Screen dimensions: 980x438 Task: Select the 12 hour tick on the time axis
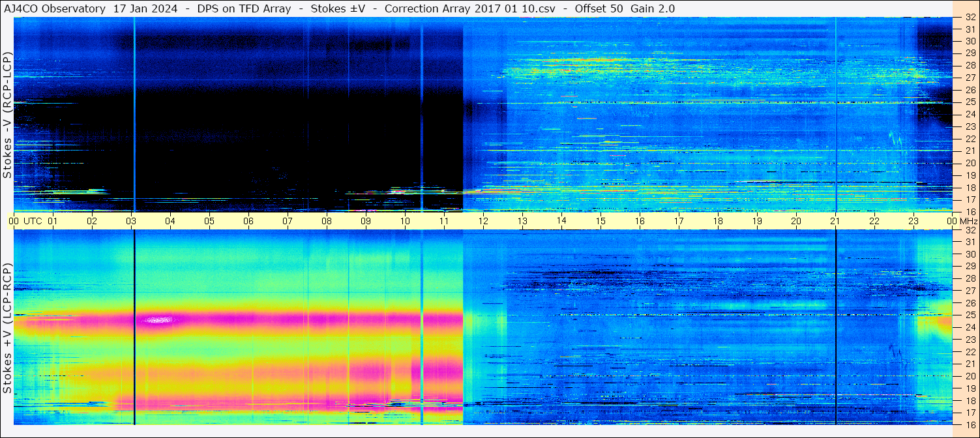483,221
